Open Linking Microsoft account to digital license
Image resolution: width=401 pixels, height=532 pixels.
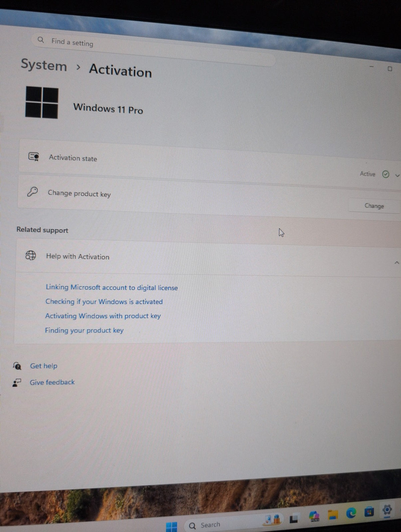pos(112,287)
